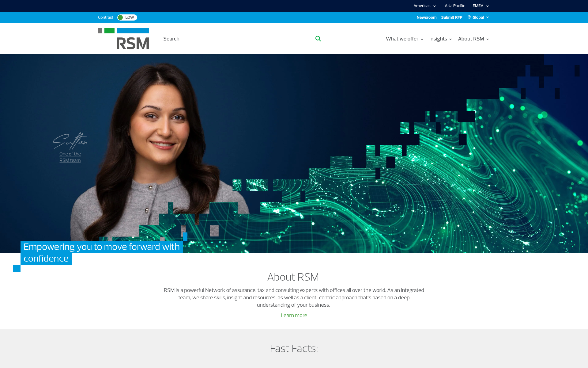Screen dimensions: 588x368
Task: Click the Global location pin icon
Action: click(469, 17)
